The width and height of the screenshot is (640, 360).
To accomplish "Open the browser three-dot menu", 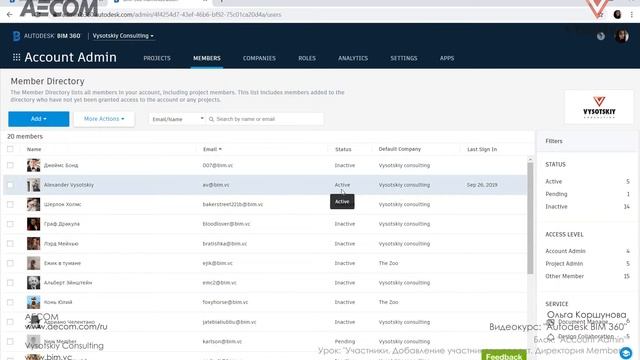I will pos(632,15).
